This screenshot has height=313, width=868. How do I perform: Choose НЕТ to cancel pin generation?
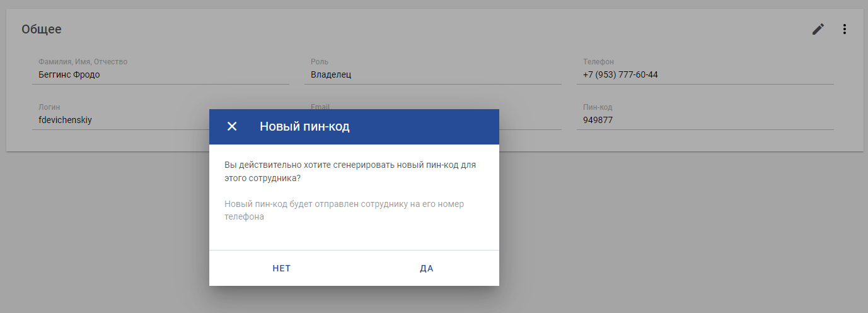click(x=282, y=268)
